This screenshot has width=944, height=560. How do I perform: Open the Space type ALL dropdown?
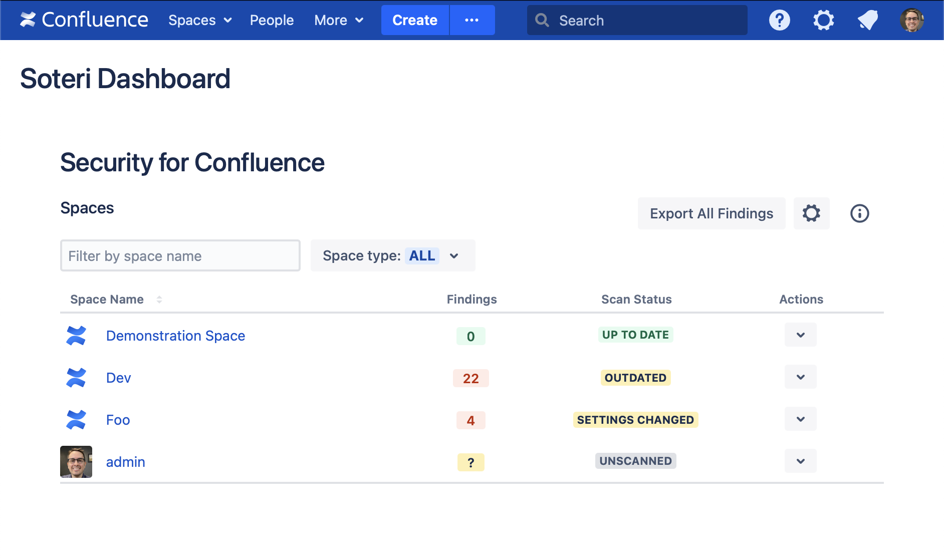click(x=392, y=255)
